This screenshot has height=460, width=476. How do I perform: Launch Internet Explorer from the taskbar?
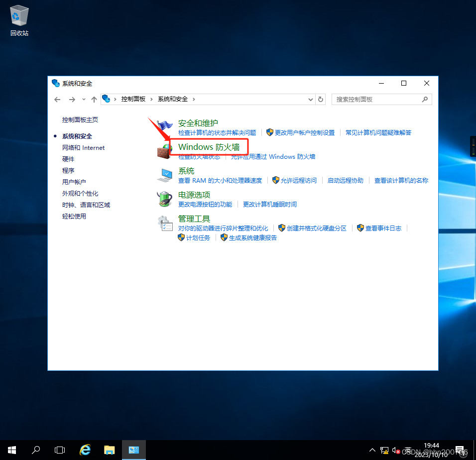pyautogui.click(x=85, y=450)
